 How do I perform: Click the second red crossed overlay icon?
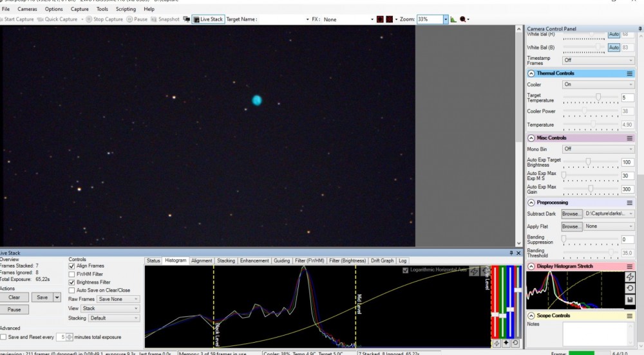pyautogui.click(x=390, y=19)
